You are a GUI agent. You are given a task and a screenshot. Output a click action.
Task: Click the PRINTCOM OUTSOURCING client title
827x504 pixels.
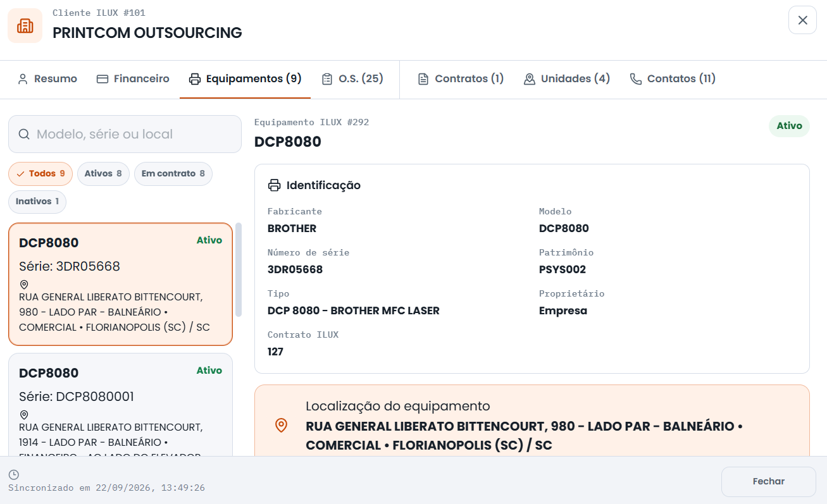pyautogui.click(x=147, y=33)
